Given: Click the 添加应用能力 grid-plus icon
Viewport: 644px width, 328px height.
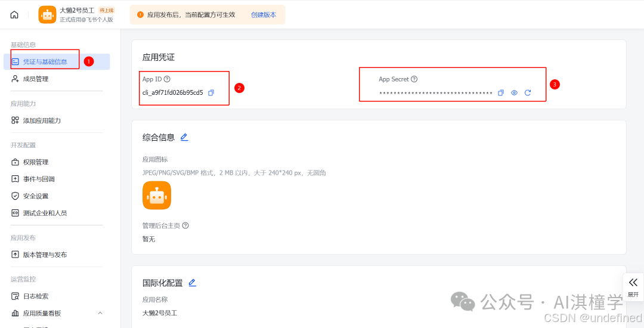Looking at the screenshot, I should pyautogui.click(x=15, y=120).
